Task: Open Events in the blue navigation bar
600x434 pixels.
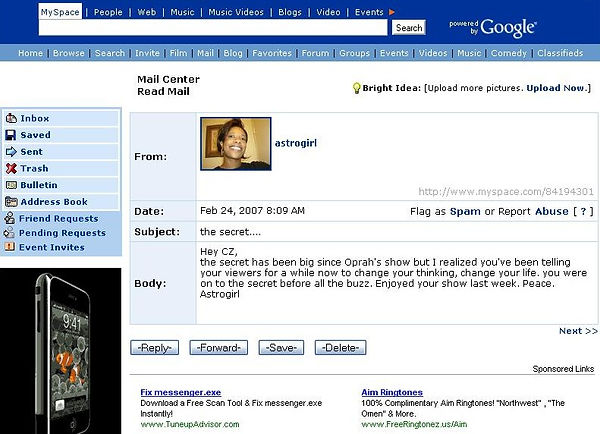Action: click(394, 53)
